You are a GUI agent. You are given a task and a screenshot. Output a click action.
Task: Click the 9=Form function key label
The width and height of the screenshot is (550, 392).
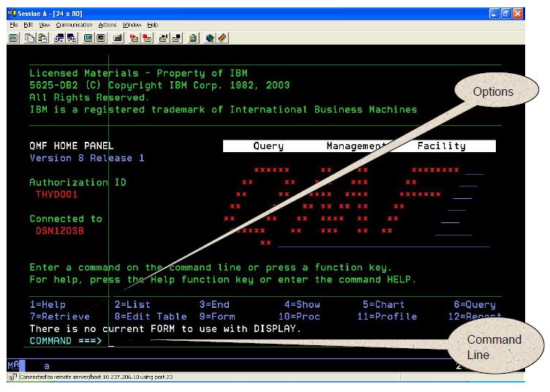[x=217, y=316]
